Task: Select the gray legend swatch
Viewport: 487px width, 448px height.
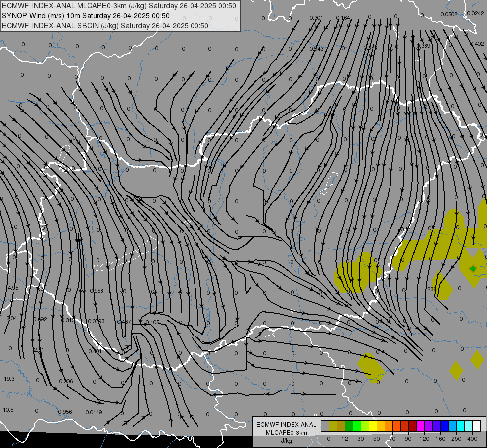Action: coord(325,426)
